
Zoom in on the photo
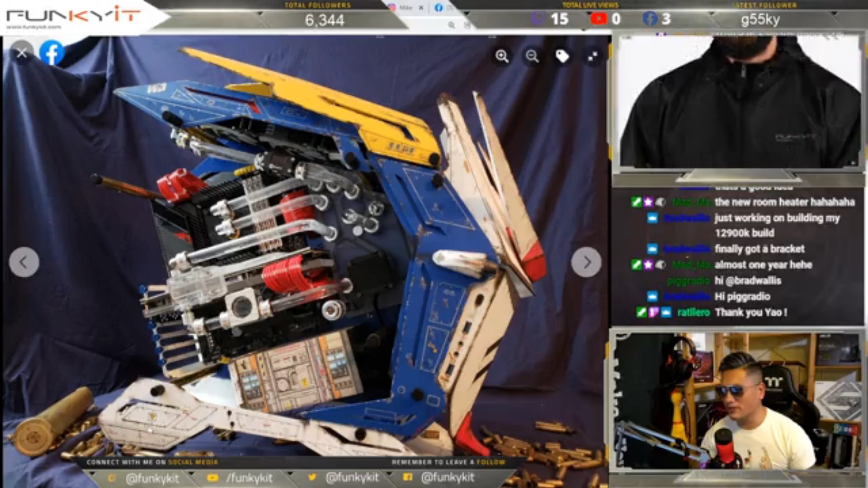tap(502, 56)
